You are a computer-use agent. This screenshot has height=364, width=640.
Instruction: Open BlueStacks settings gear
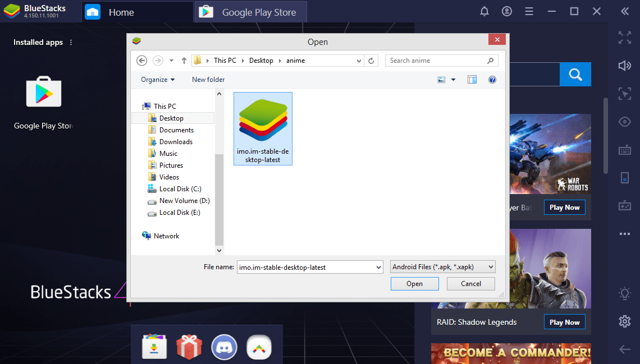coord(624,321)
